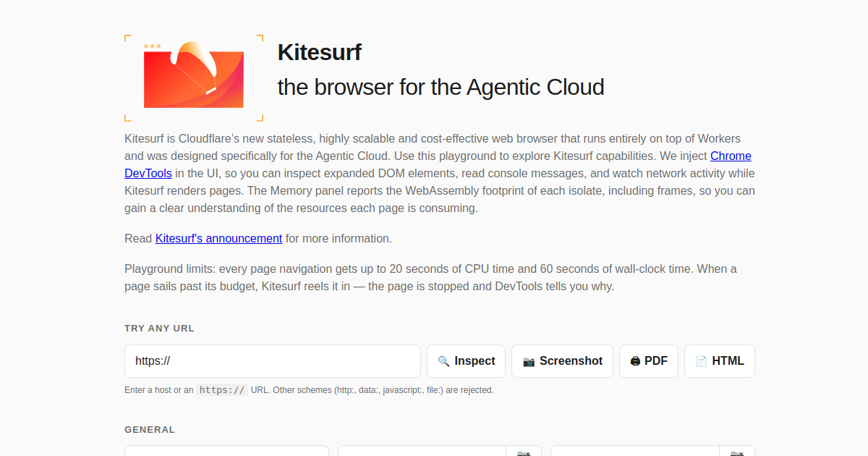This screenshot has height=456, width=868.
Task: Click the https:// code snippet in hint
Action: (222, 389)
